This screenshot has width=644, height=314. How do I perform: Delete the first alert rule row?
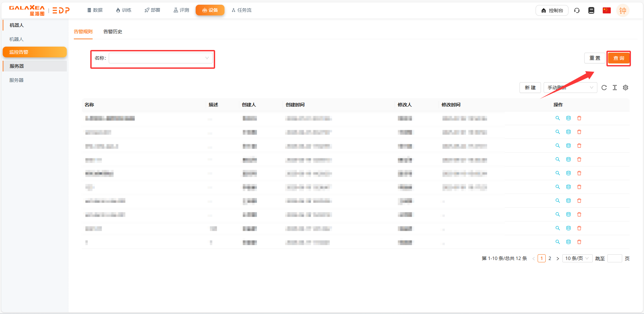(x=579, y=118)
